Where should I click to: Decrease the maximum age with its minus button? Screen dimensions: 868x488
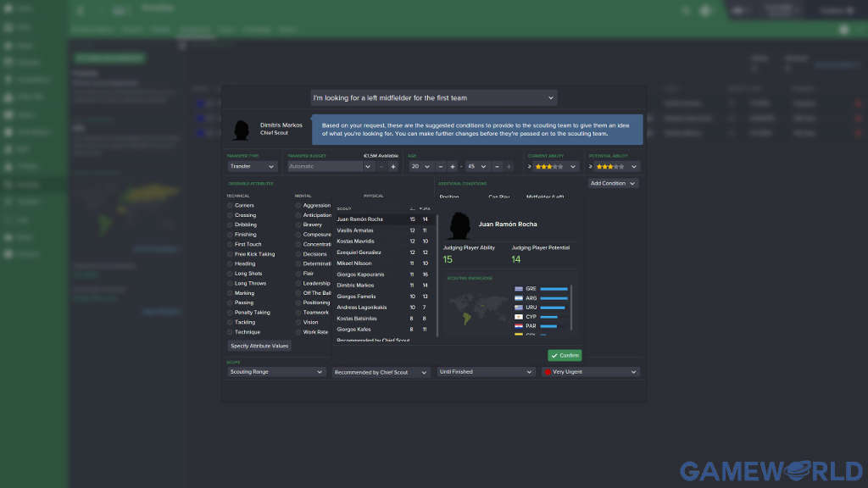497,167
